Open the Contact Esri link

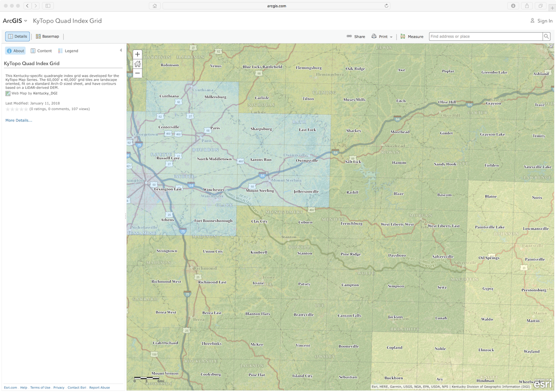(77, 387)
